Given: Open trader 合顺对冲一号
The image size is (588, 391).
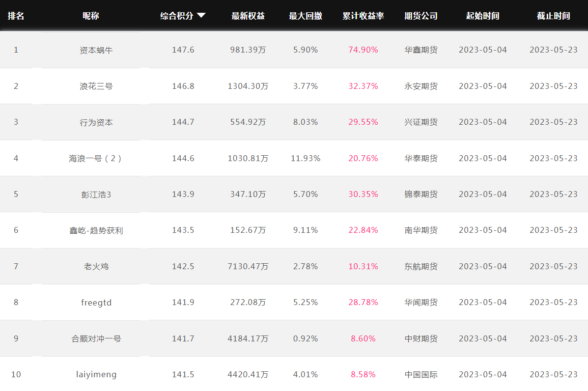Looking at the screenshot, I should click(96, 338).
